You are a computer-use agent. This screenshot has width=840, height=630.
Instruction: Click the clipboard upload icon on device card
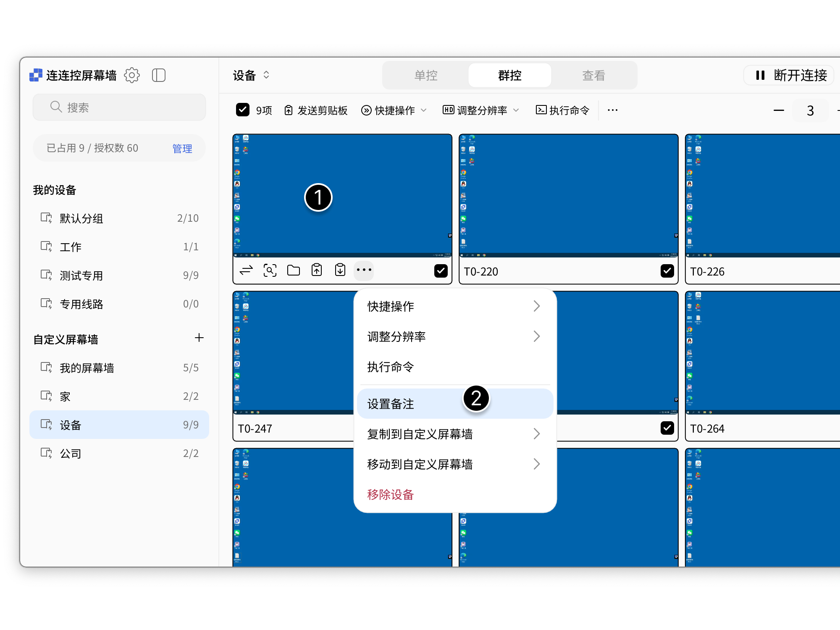tap(317, 270)
